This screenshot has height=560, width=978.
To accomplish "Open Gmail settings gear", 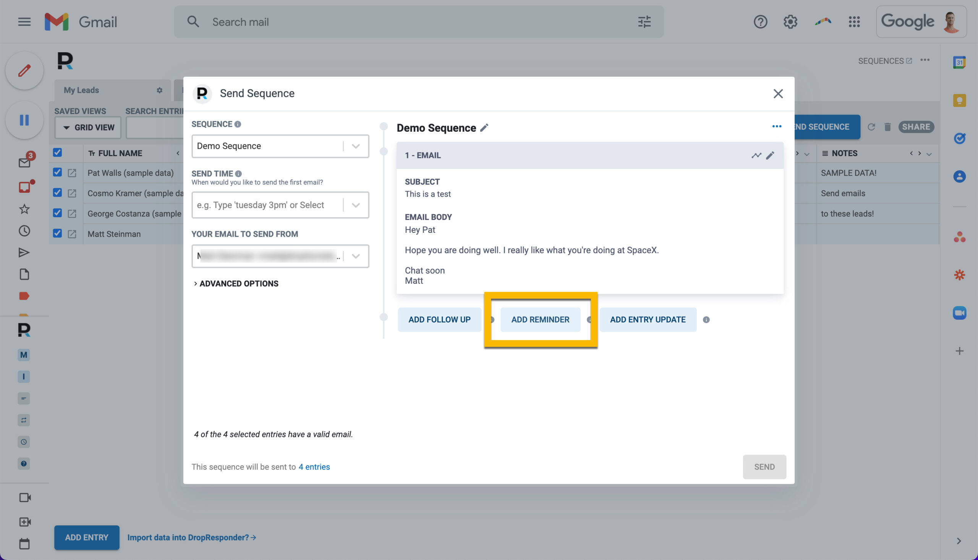I will (x=790, y=21).
